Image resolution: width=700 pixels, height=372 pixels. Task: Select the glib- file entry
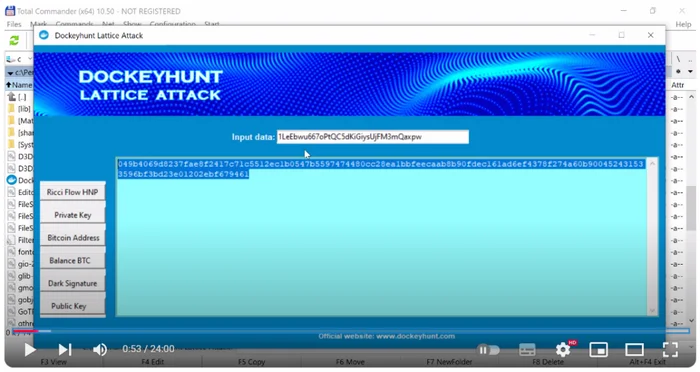pyautogui.click(x=20, y=276)
